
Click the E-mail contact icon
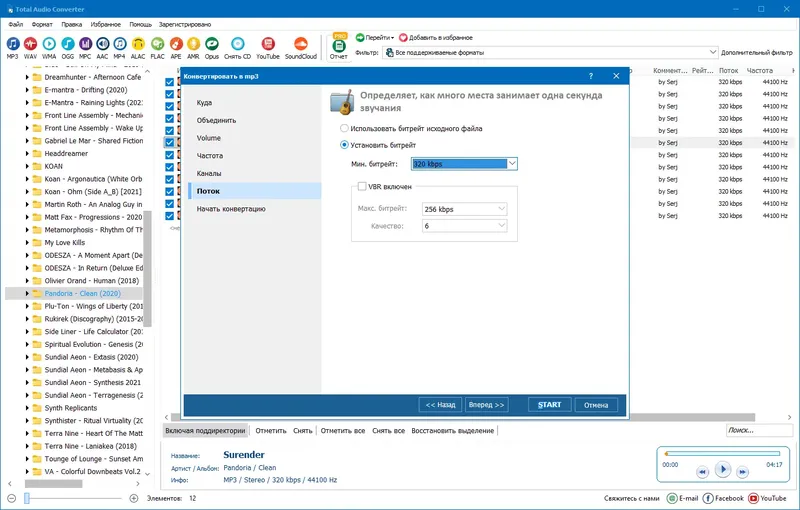point(672,498)
